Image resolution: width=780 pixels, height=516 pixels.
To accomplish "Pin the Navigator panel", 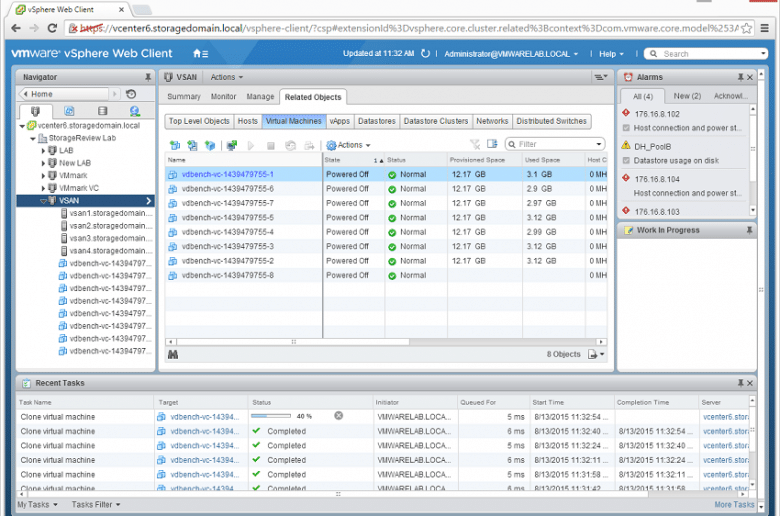I will [x=148, y=77].
